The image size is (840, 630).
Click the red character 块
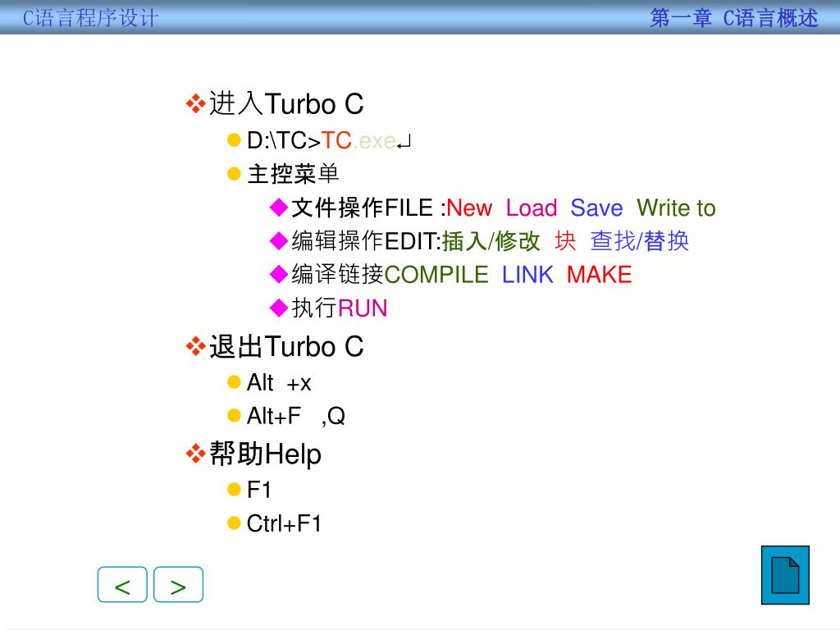pos(565,241)
